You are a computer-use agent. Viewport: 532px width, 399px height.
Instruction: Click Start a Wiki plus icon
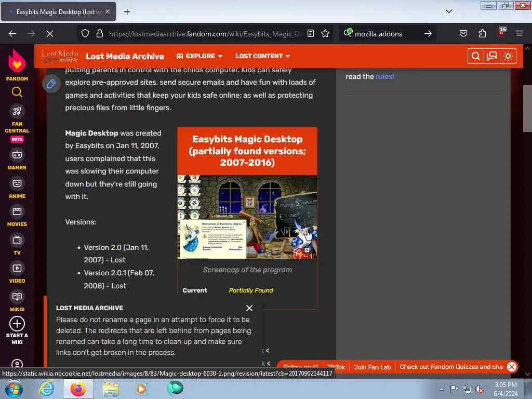(x=17, y=324)
